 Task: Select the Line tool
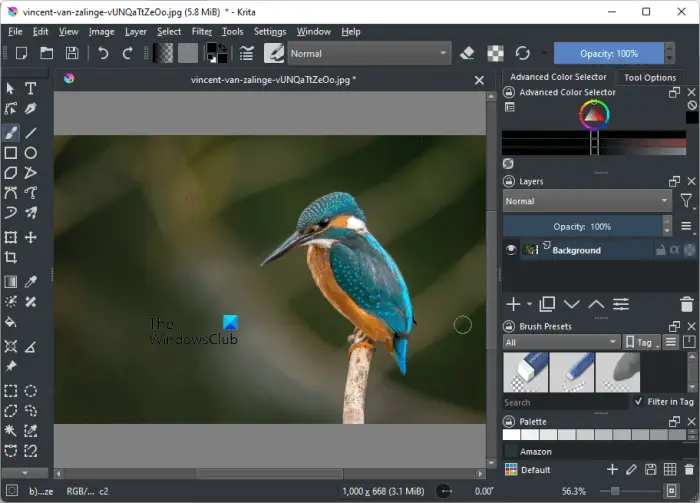point(30,133)
